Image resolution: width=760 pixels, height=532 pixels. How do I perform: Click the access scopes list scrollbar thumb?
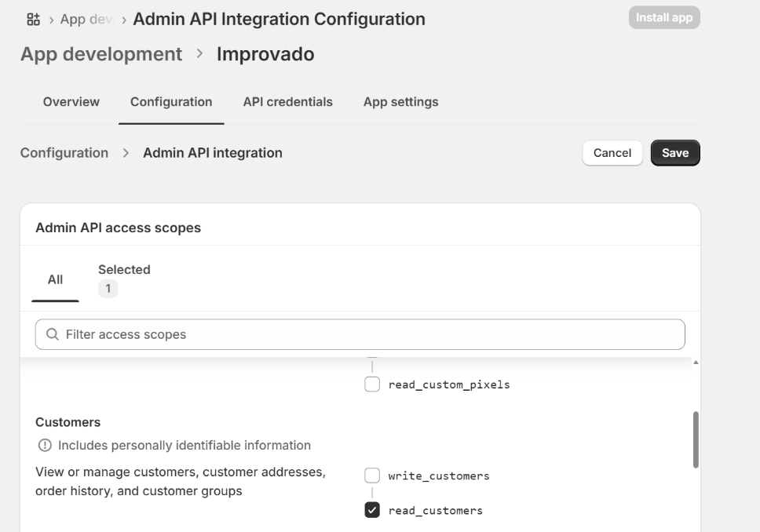click(x=695, y=439)
